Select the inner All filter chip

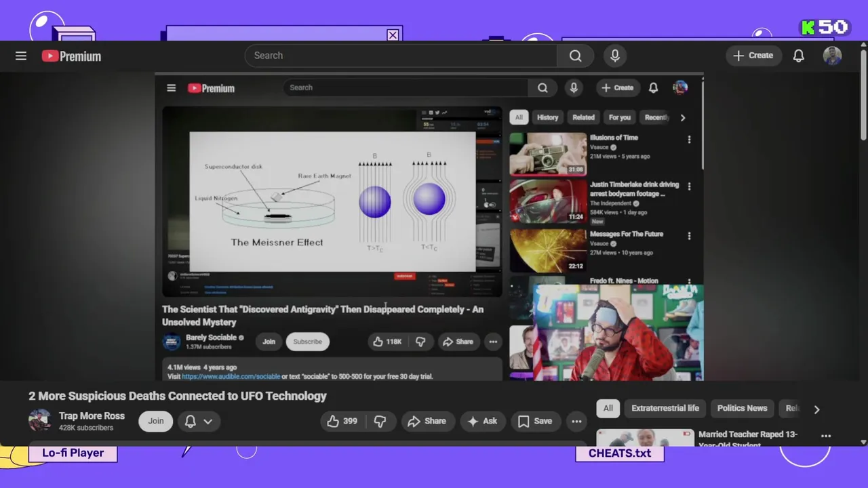[519, 117]
